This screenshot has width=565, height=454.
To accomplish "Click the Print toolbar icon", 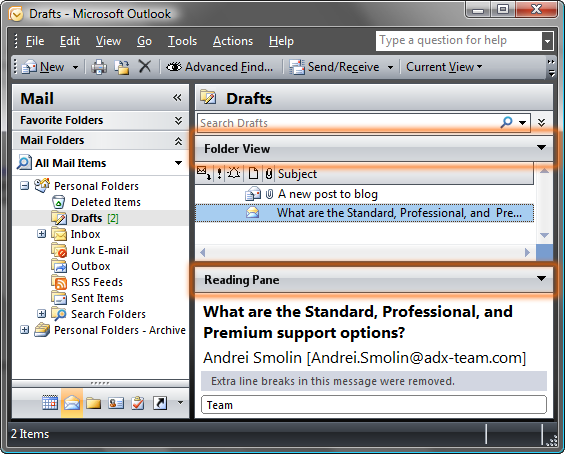I will point(99,67).
